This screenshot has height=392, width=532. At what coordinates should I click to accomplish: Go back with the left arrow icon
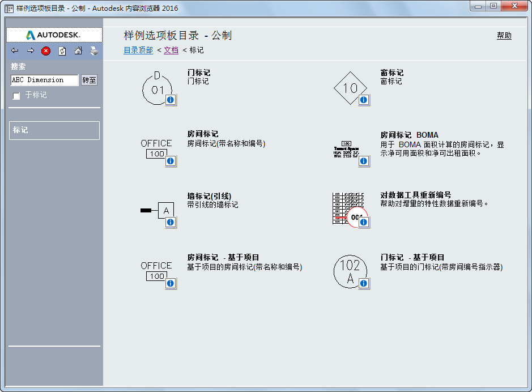15,51
